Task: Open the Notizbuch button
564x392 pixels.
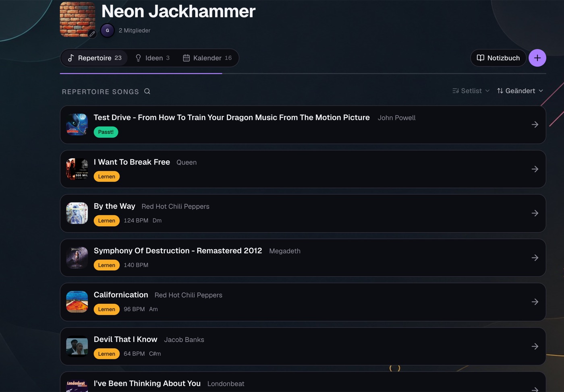Action: point(498,58)
